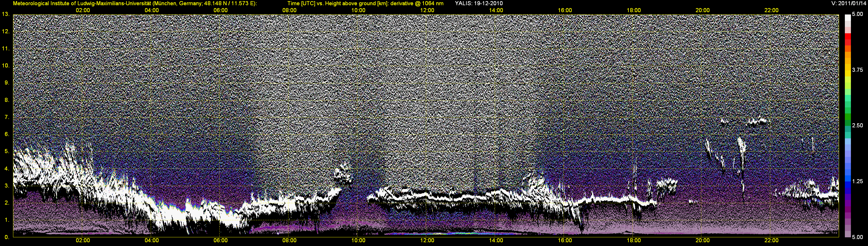Click the '10:00' label on the bottom time axis
Viewport: 868px width, 246px height.
point(358,241)
